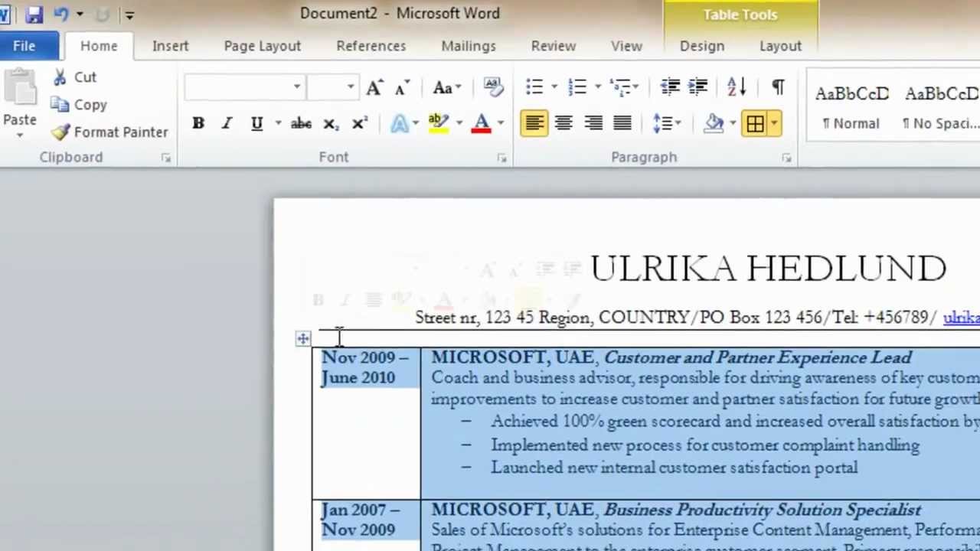Switch to the References tab

pos(371,46)
